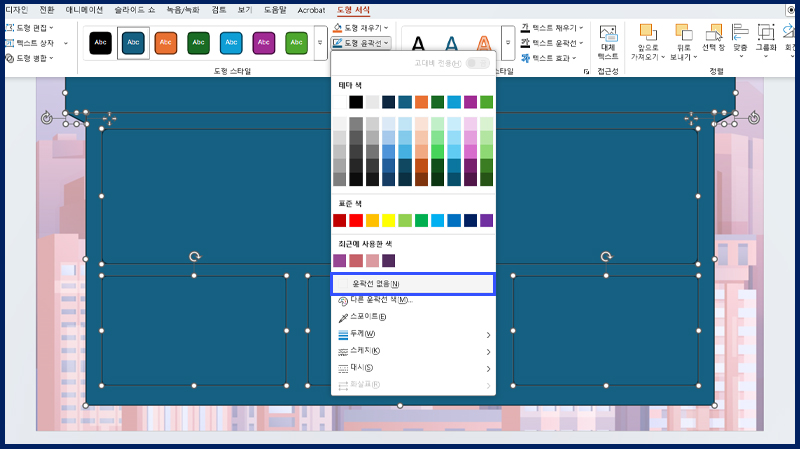Open the 두께 line weight menu item
This screenshot has height=449, width=800.
click(x=413, y=334)
